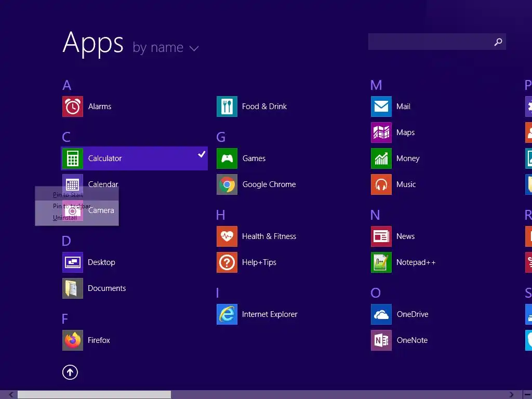Viewport: 532px width, 399px height.
Task: Open the Money chart icon
Action: [381, 158]
